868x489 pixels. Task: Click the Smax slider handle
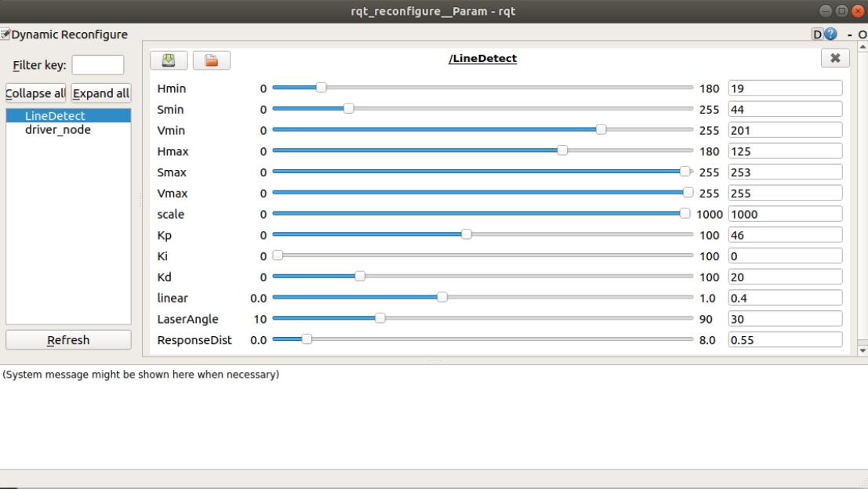[685, 172]
